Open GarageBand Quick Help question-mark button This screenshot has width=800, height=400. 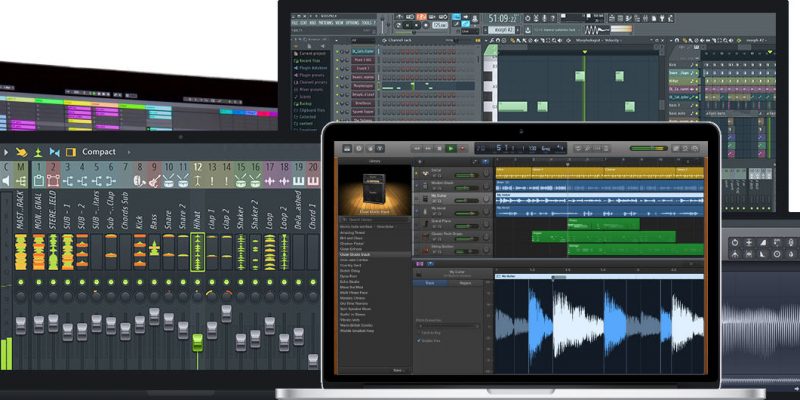point(359,148)
